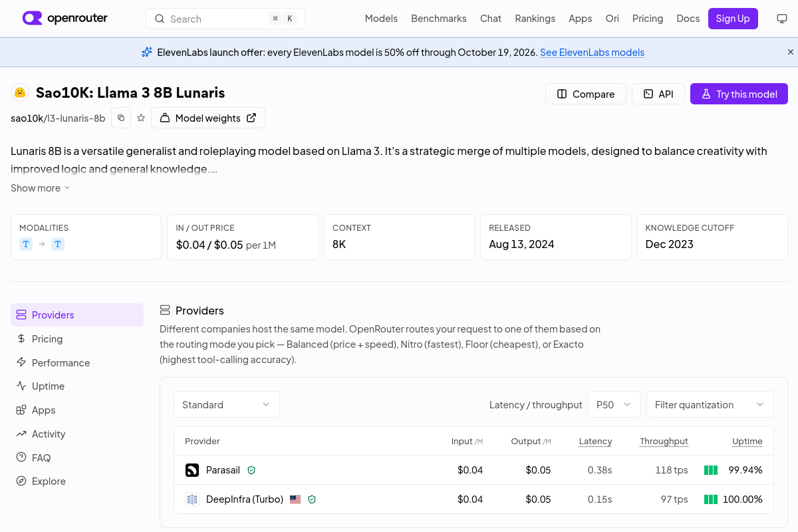
Task: Click the Parasail verified shield icon
Action: 251,470
